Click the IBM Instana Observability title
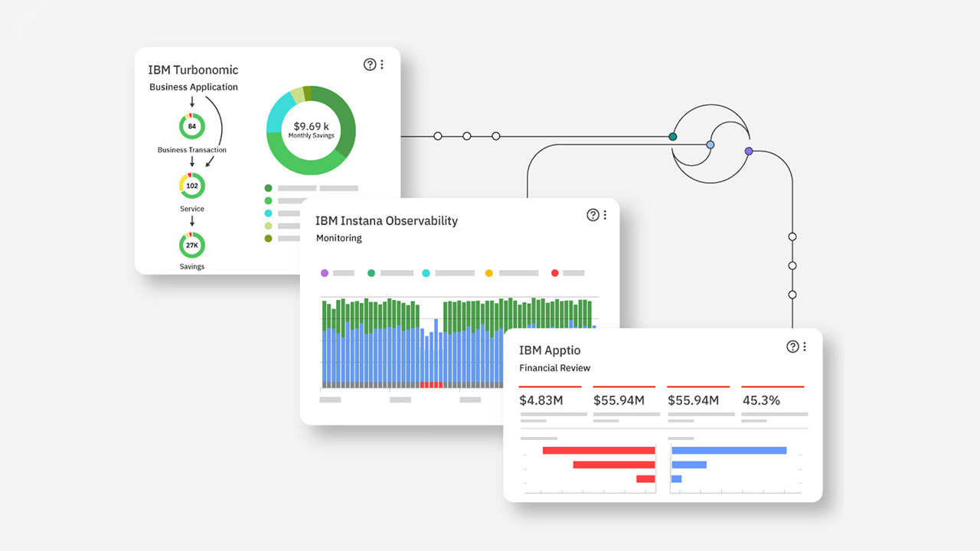Viewport: 980px width, 551px height. 387,221
